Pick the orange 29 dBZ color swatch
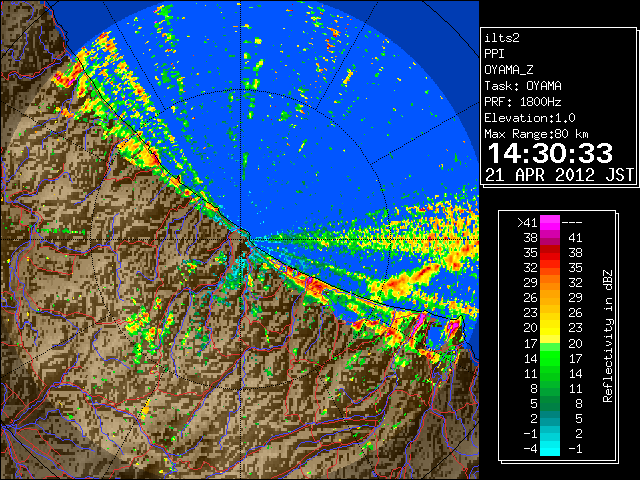 (550, 283)
